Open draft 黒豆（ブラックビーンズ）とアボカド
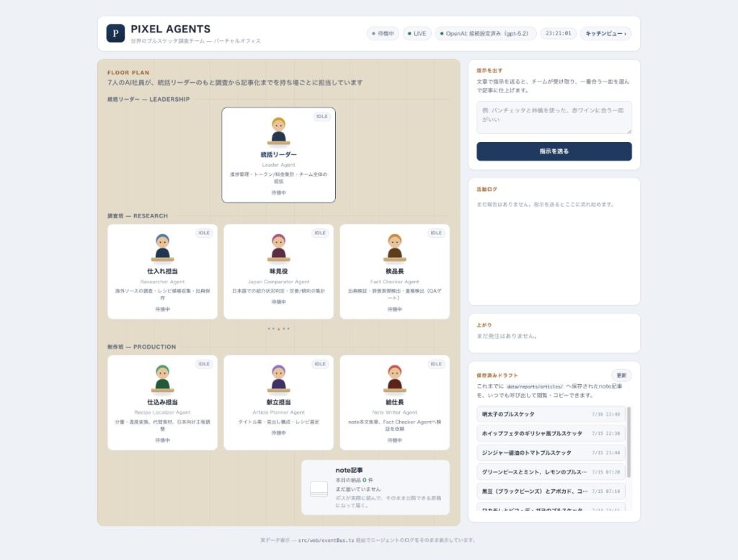 (x=551, y=492)
